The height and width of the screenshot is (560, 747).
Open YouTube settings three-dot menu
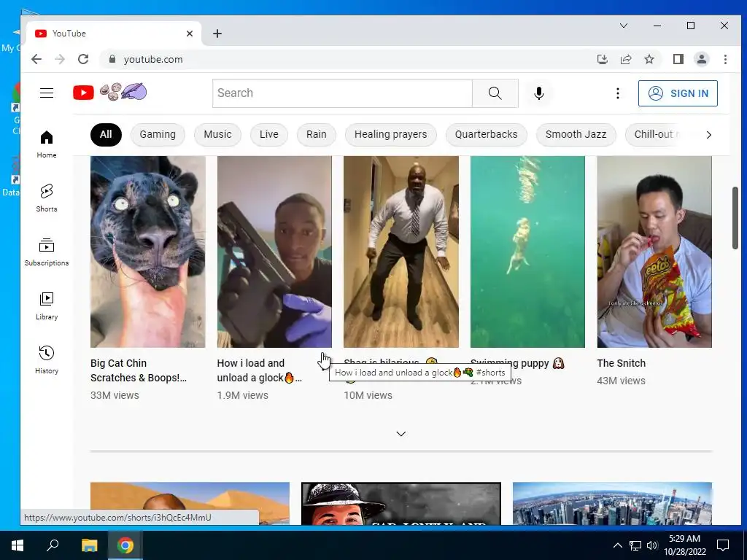coord(617,93)
